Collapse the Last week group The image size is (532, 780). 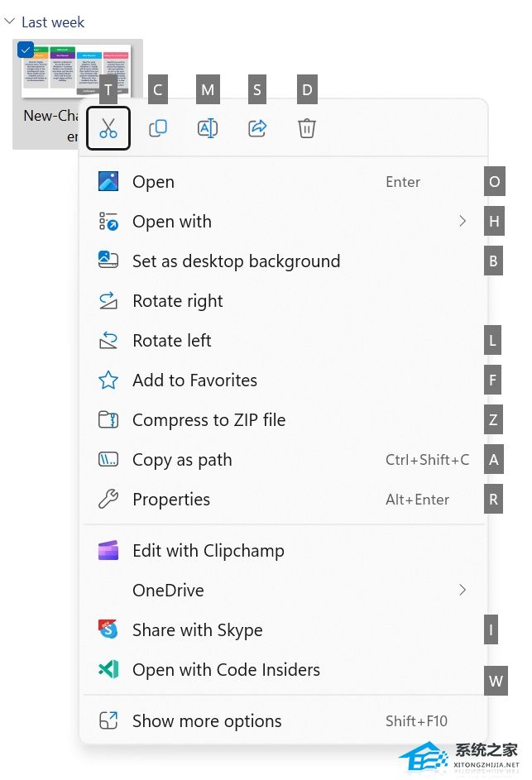tap(10, 22)
